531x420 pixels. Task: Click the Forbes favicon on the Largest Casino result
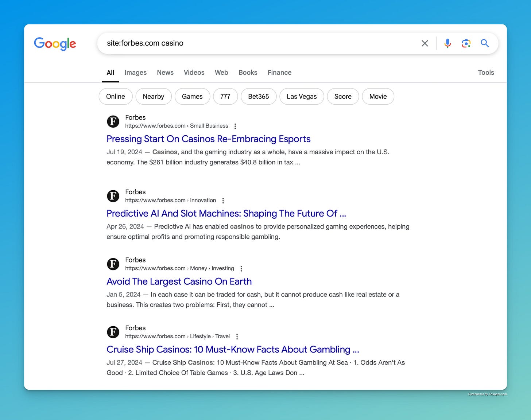pos(113,264)
